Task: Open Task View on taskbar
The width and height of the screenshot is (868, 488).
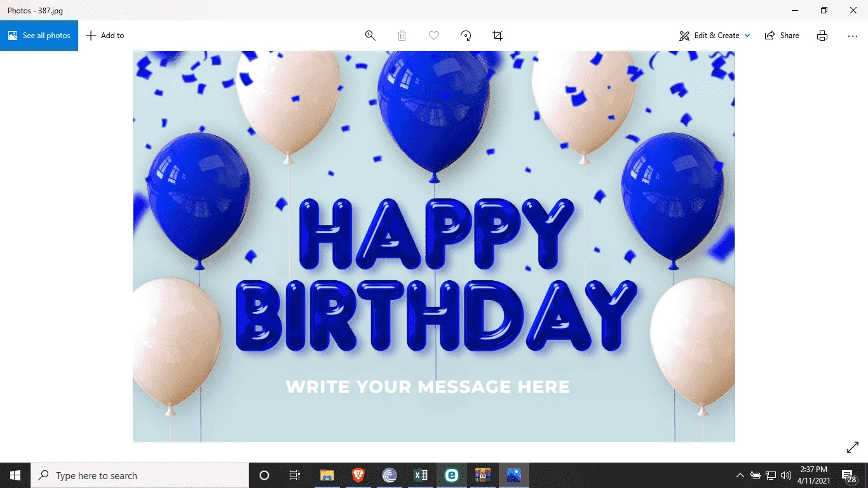Action: click(x=295, y=475)
